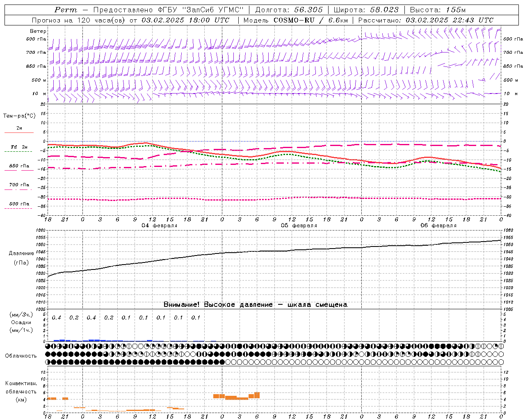Click the "05 февраля" date label

pos(299,226)
